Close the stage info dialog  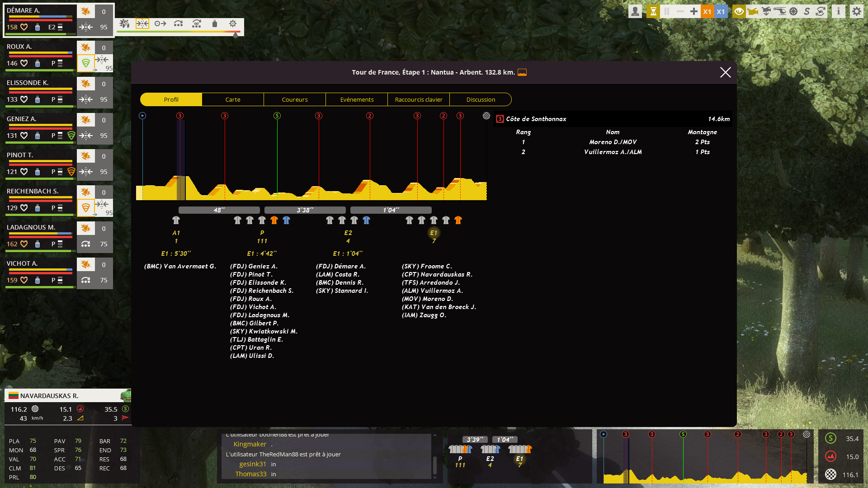[x=725, y=72]
